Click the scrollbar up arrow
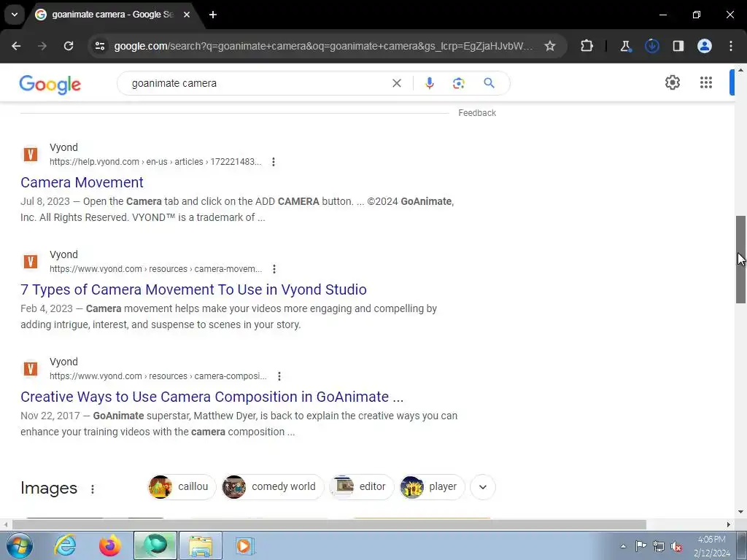 pos(740,69)
